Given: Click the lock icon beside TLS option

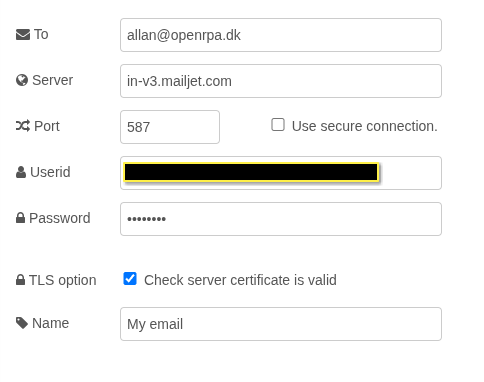Looking at the screenshot, I should click(20, 280).
